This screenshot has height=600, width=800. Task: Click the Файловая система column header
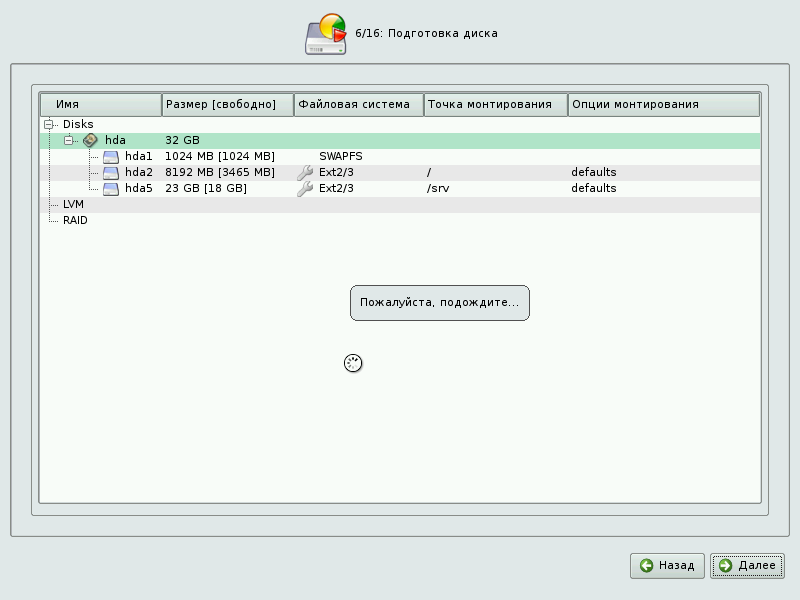(358, 104)
